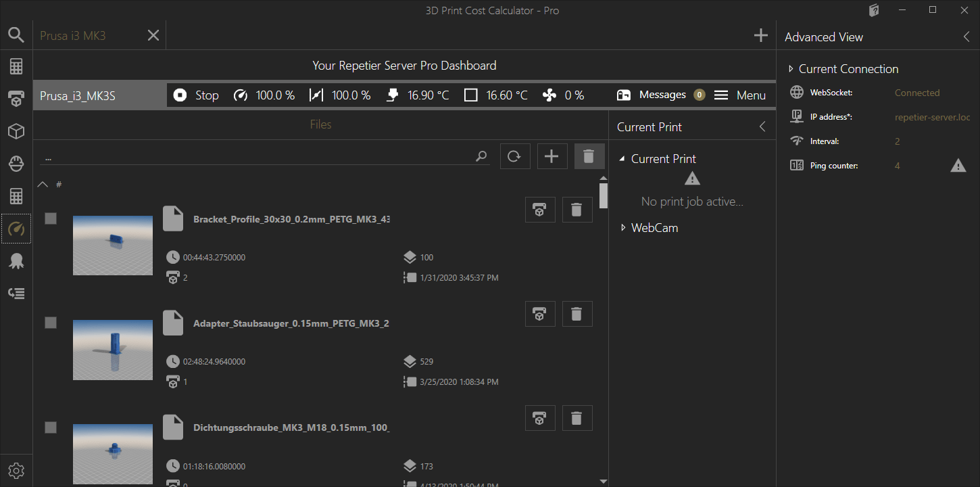
Task: Open Messages
Action: (x=661, y=95)
